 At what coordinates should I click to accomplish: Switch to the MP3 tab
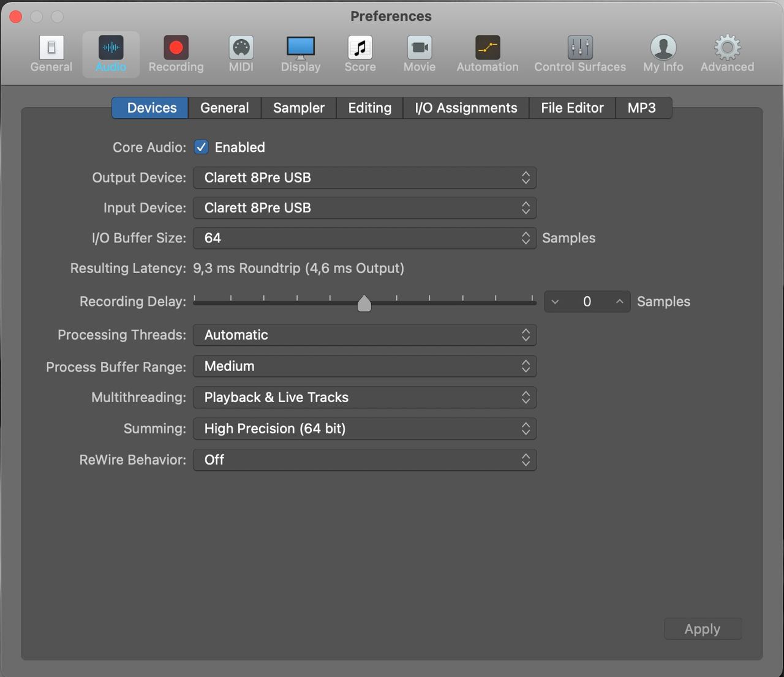(x=643, y=108)
